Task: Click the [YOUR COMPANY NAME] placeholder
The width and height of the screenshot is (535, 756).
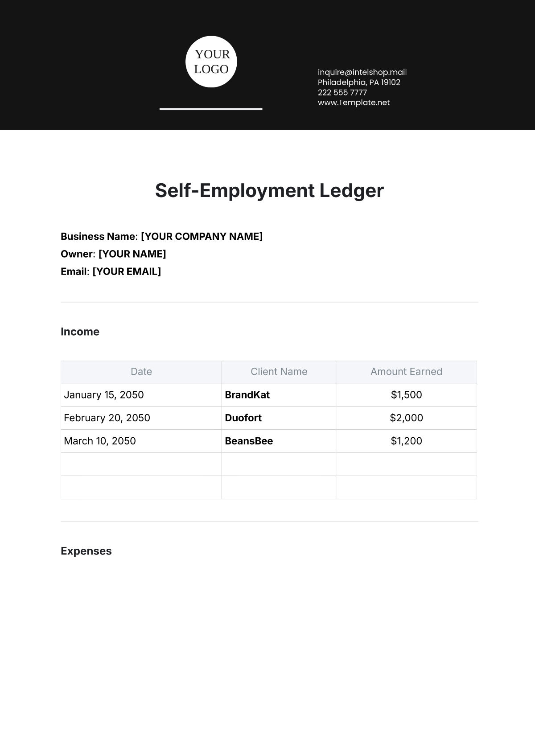Action: [x=202, y=236]
